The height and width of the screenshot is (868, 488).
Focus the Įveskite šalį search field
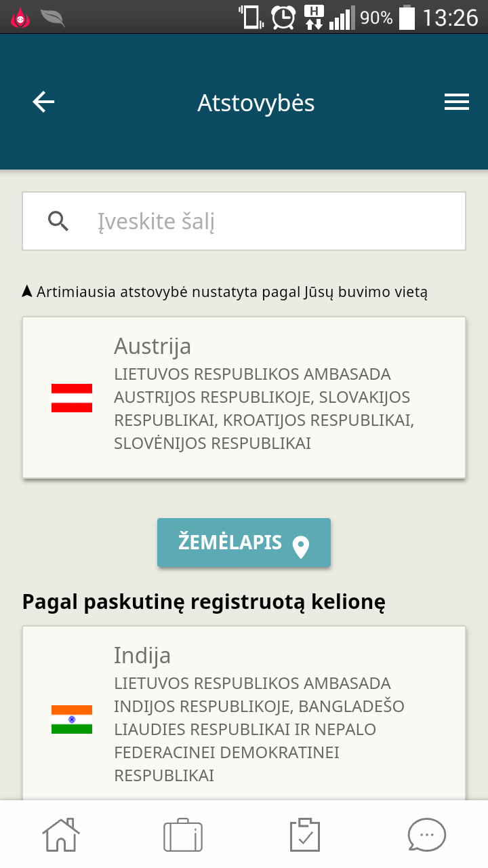coord(244,221)
